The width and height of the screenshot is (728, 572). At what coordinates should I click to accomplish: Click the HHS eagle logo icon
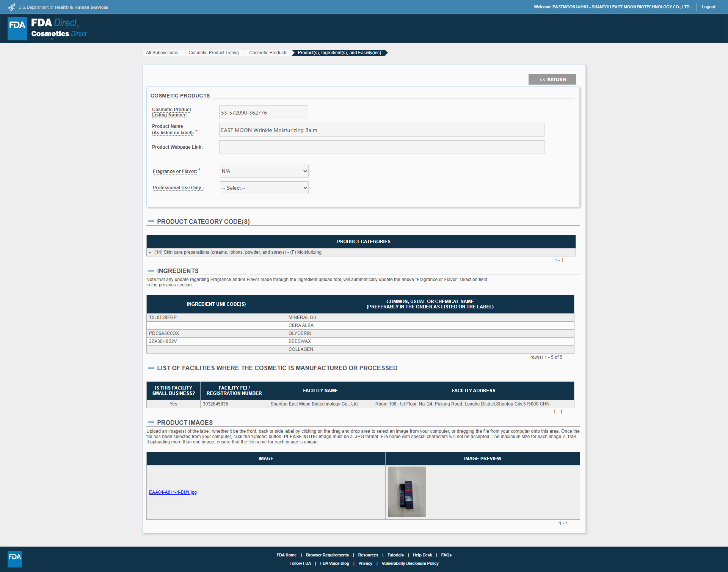(x=12, y=7)
